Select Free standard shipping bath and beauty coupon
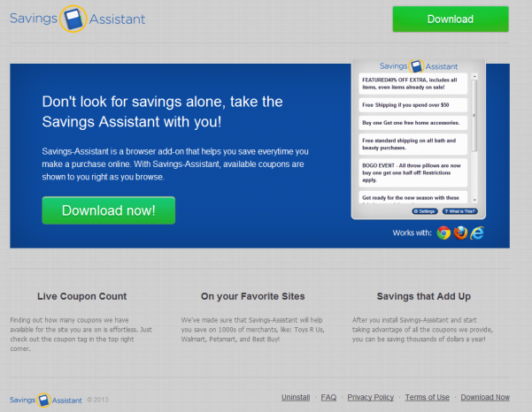532x412 pixels. [412, 144]
